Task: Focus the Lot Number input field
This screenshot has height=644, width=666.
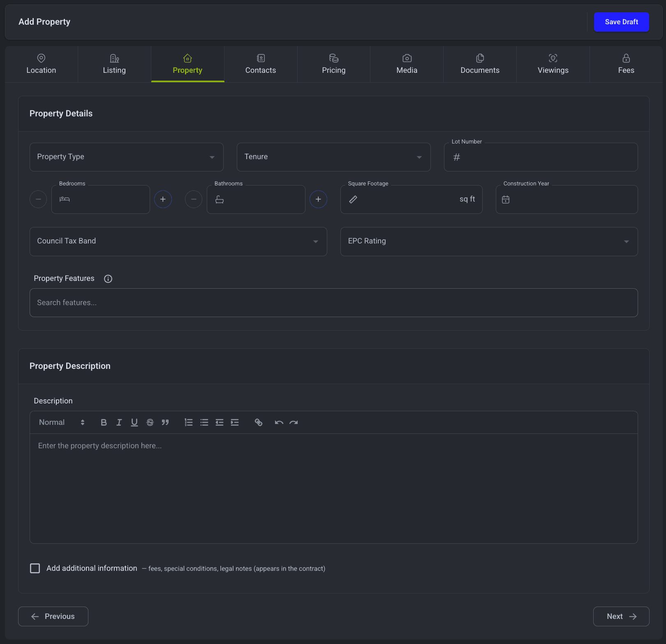Action: tap(541, 157)
